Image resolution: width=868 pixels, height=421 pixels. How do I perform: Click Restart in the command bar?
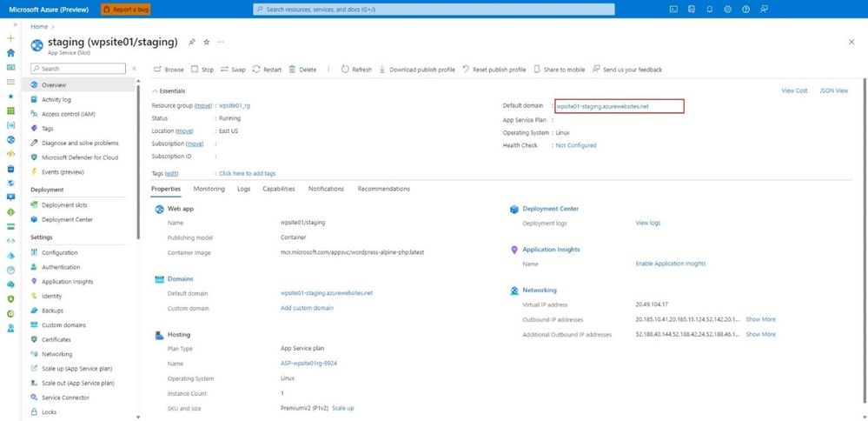point(267,70)
